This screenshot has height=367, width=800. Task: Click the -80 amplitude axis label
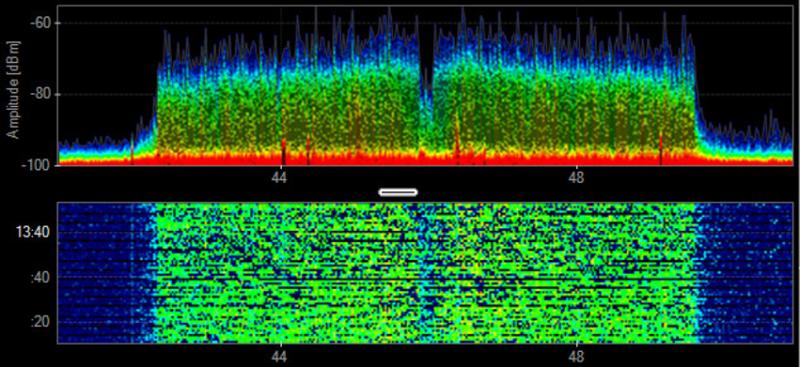[39, 94]
